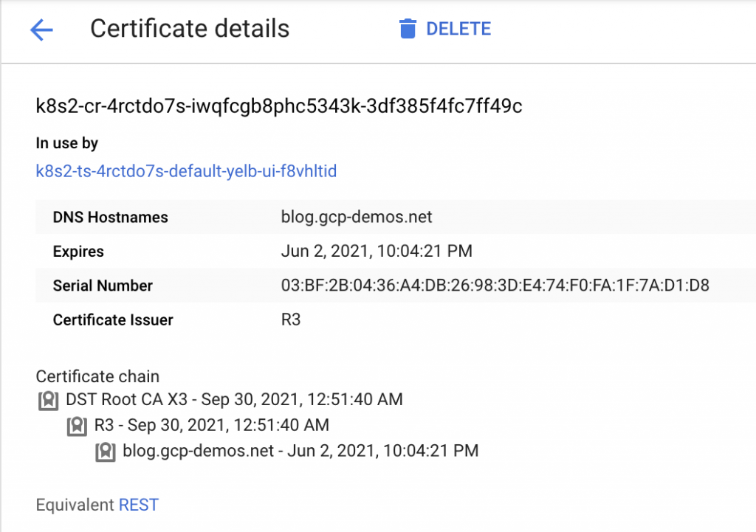
Task: Click the DNS Hostnames row label
Action: [110, 218]
